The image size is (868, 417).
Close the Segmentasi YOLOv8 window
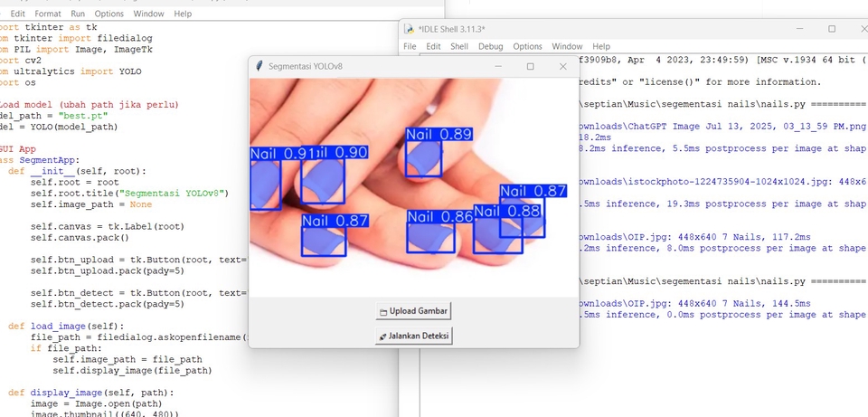click(562, 66)
